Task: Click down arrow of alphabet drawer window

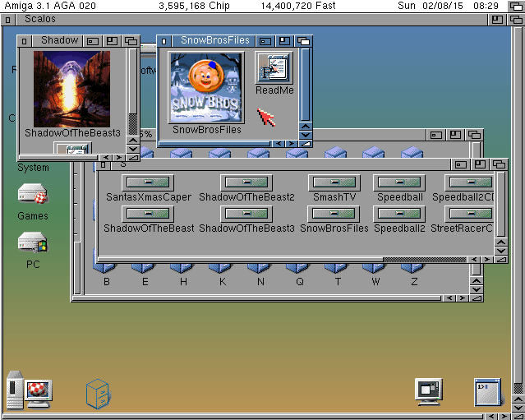Action: (477, 289)
